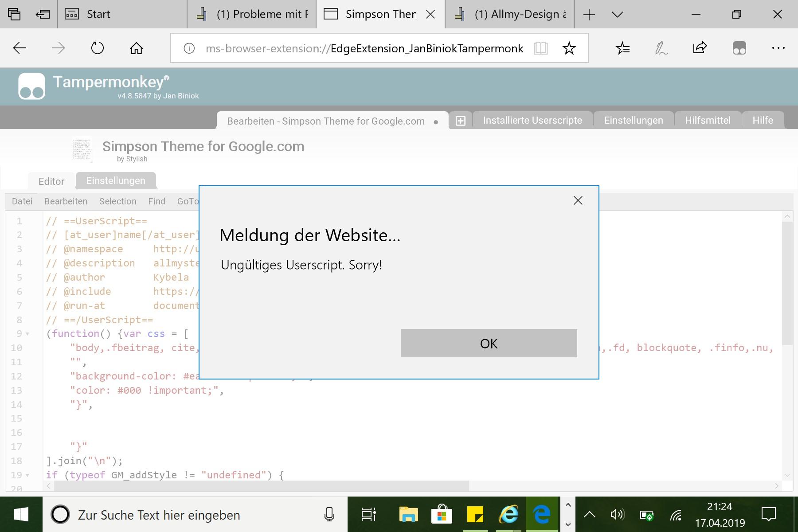The height and width of the screenshot is (532, 798).
Task: Open Edge settings and more menu
Action: point(778,48)
